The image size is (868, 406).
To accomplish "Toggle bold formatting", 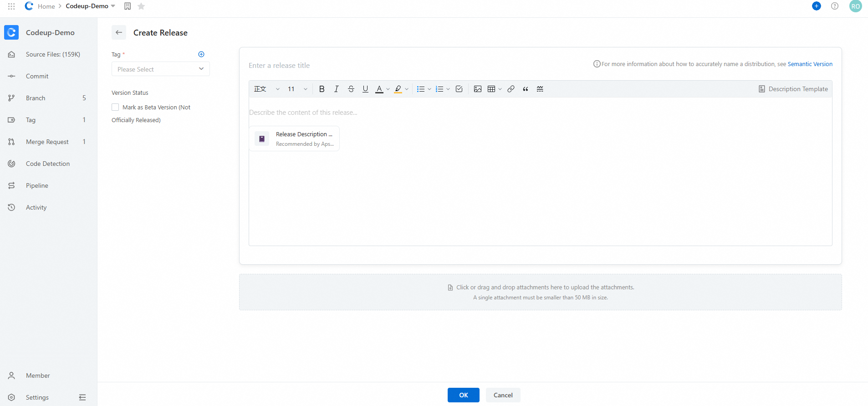I will [x=322, y=89].
